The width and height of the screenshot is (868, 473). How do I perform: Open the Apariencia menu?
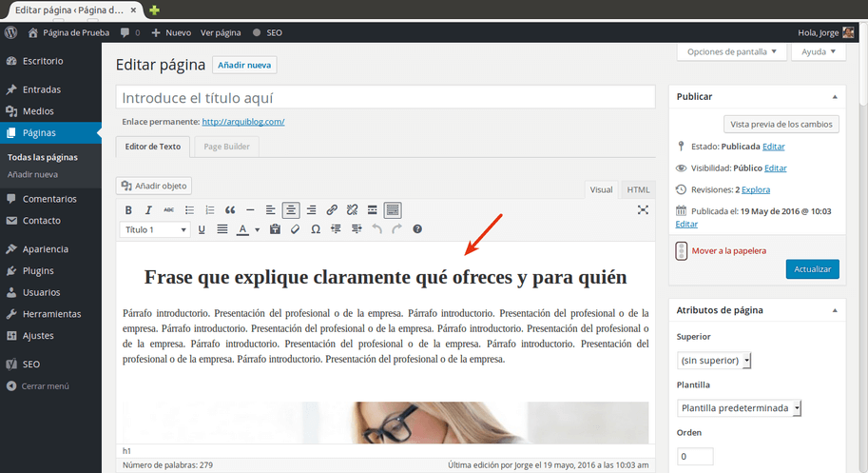50,249
